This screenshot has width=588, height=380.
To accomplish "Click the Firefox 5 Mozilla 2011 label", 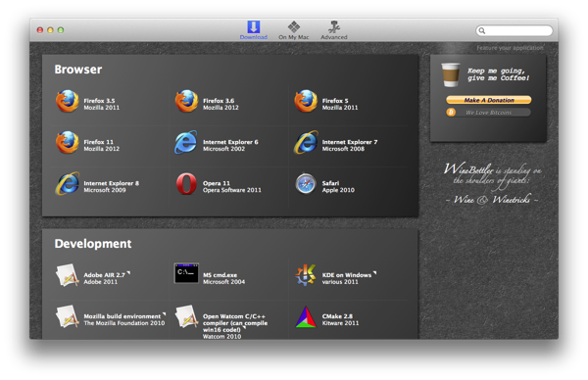I will point(340,104).
